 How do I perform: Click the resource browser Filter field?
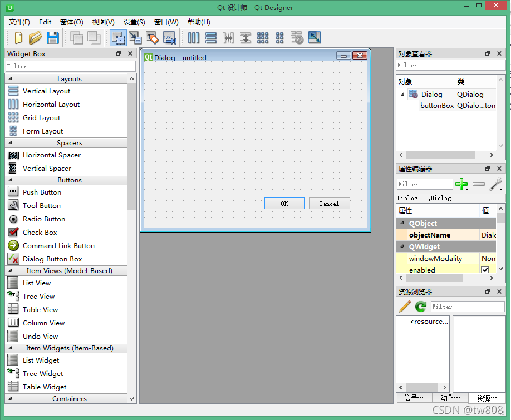pos(468,307)
